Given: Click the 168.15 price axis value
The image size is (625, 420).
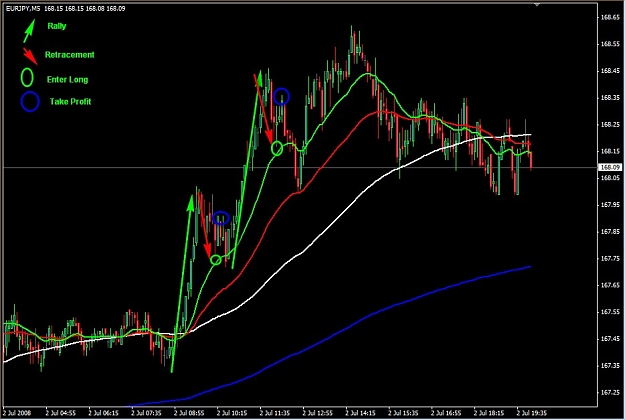Looking at the screenshot, I should tap(610, 151).
